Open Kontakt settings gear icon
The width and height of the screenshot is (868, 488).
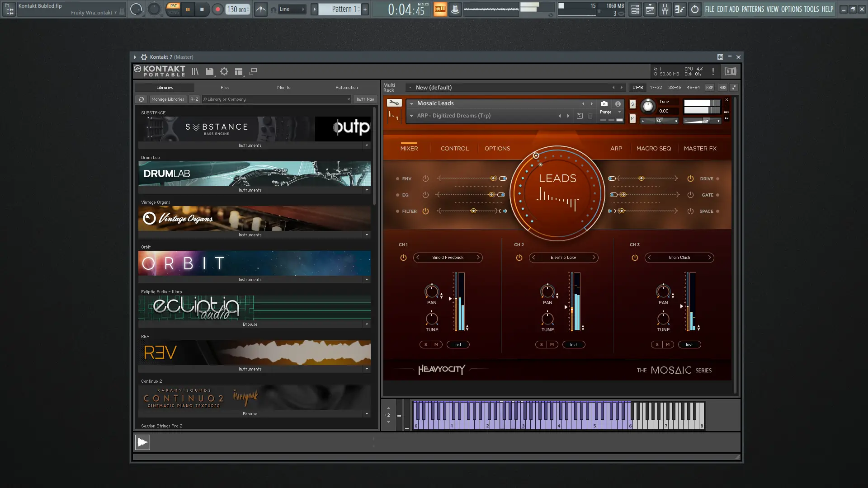pyautogui.click(x=224, y=71)
